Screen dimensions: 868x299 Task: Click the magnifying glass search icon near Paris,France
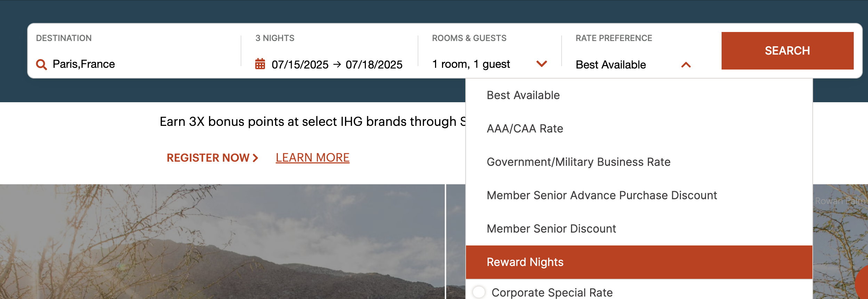[x=42, y=64]
